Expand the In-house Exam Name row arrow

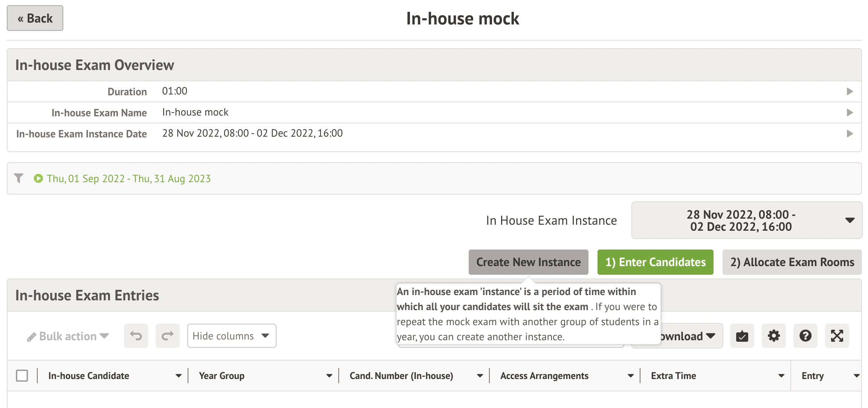850,113
